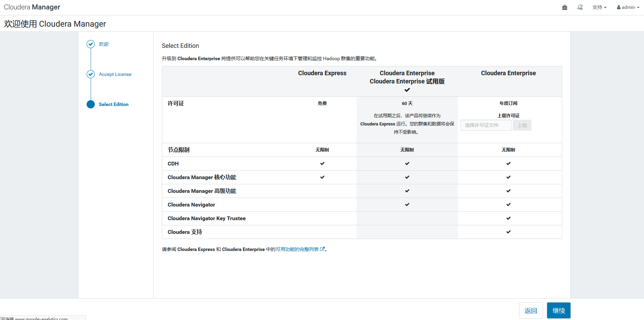Click the Select Edition filled circle icon
The height and width of the screenshot is (320, 644).
pyautogui.click(x=91, y=104)
